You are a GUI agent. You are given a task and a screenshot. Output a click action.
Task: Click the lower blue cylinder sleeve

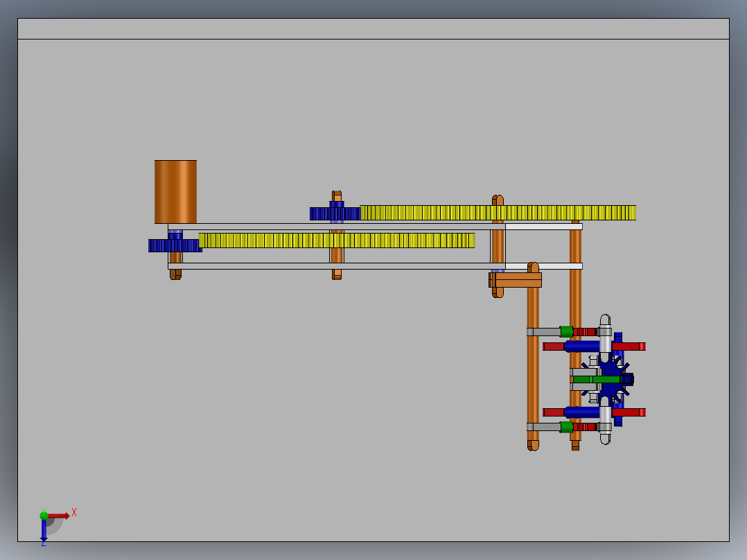click(x=581, y=412)
